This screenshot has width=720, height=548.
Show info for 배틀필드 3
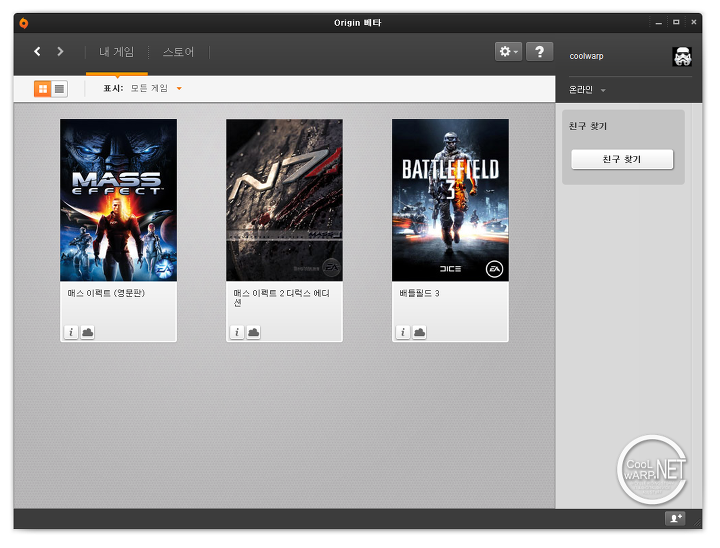click(403, 332)
